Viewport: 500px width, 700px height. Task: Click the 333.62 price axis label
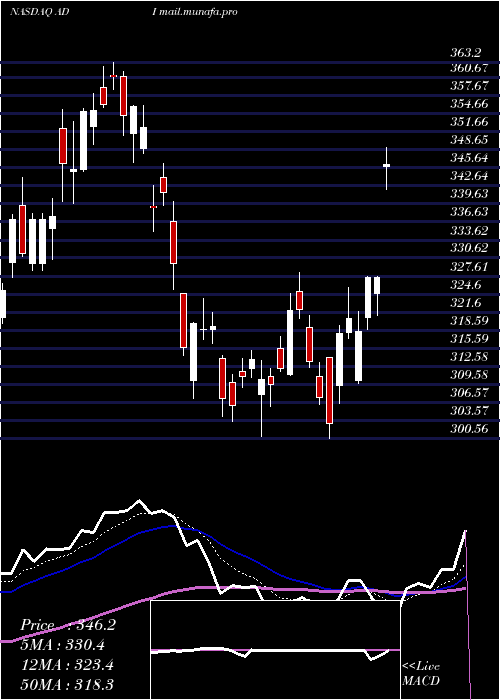click(468, 231)
